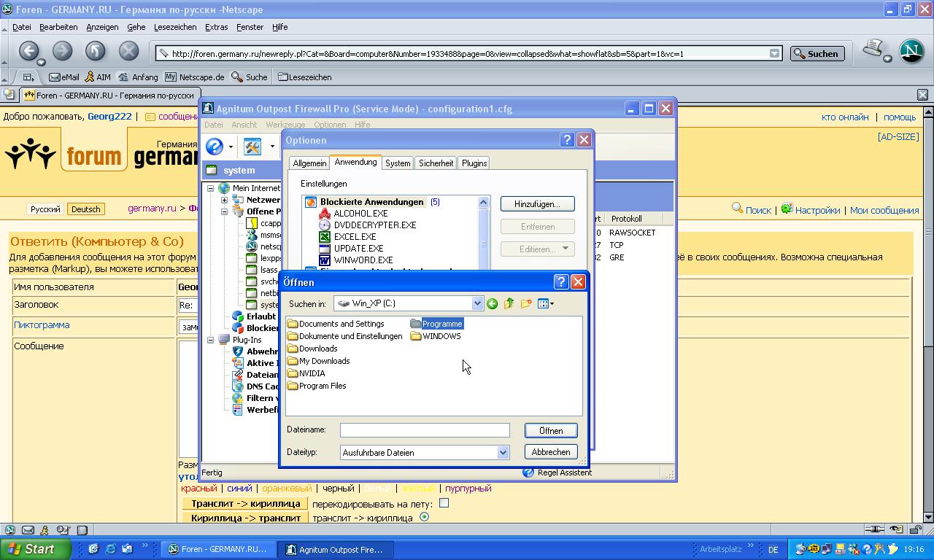
Task: Click the 'Мои сообщения' link
Action: click(x=884, y=210)
